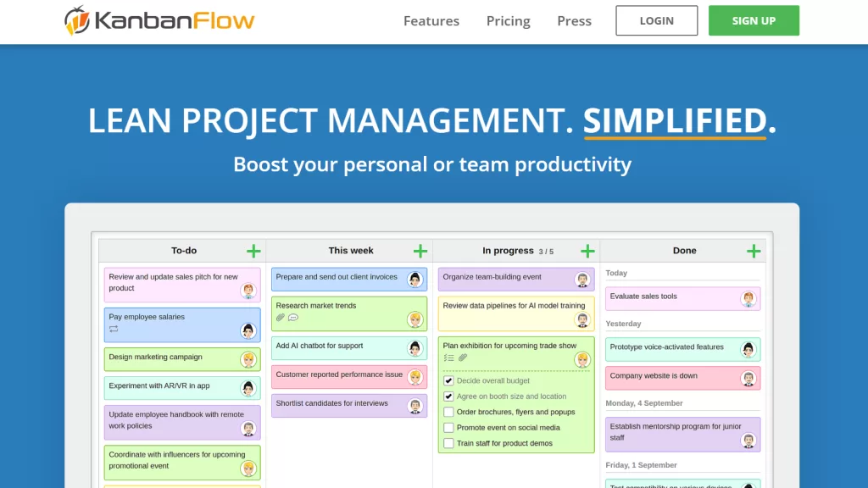Add a new task to the In progress column
Screen dimensions: 868x488
(x=587, y=250)
